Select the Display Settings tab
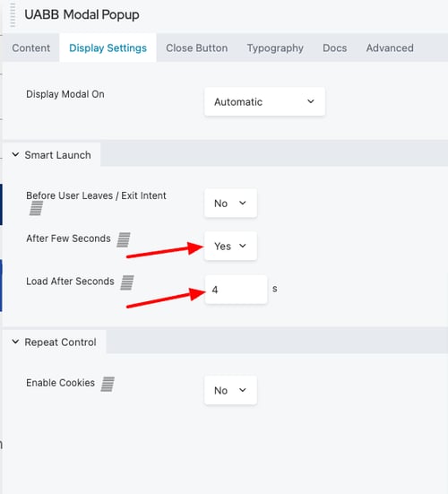Image resolution: width=448 pixels, height=494 pixels. [108, 48]
